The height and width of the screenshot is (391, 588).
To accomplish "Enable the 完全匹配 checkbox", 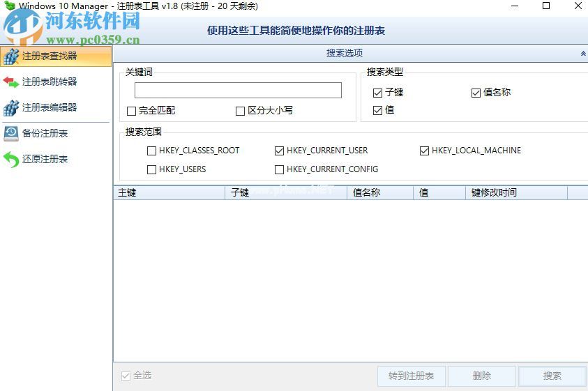I will click(131, 111).
